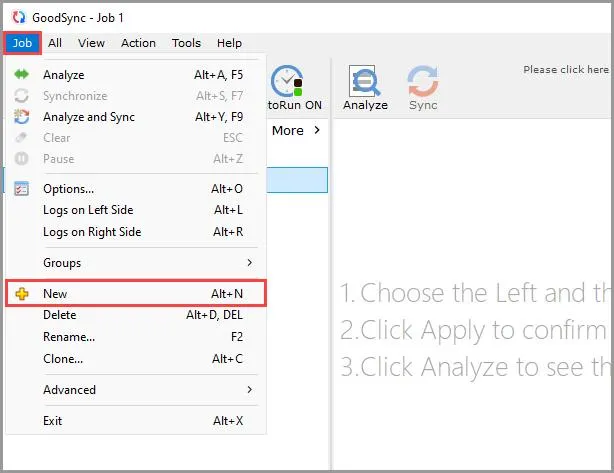
Task: Open the Tools menu
Action: [x=186, y=43]
